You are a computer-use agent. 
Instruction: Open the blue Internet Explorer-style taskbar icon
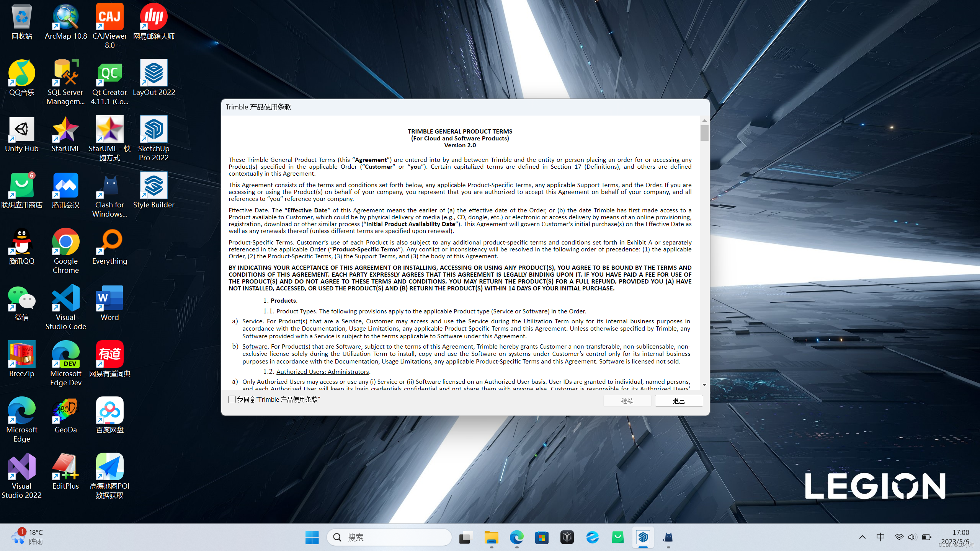[593, 538]
